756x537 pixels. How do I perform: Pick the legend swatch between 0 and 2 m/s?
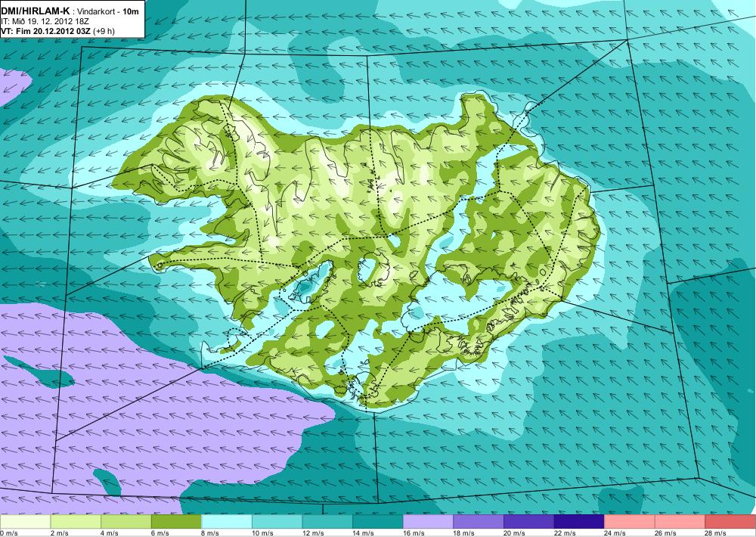pos(25,522)
